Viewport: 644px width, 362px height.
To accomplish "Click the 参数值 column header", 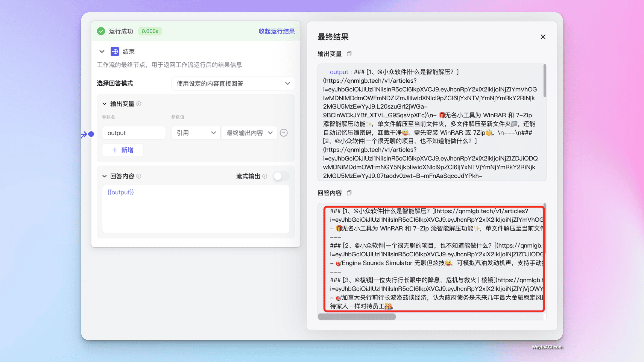I will 178,117.
